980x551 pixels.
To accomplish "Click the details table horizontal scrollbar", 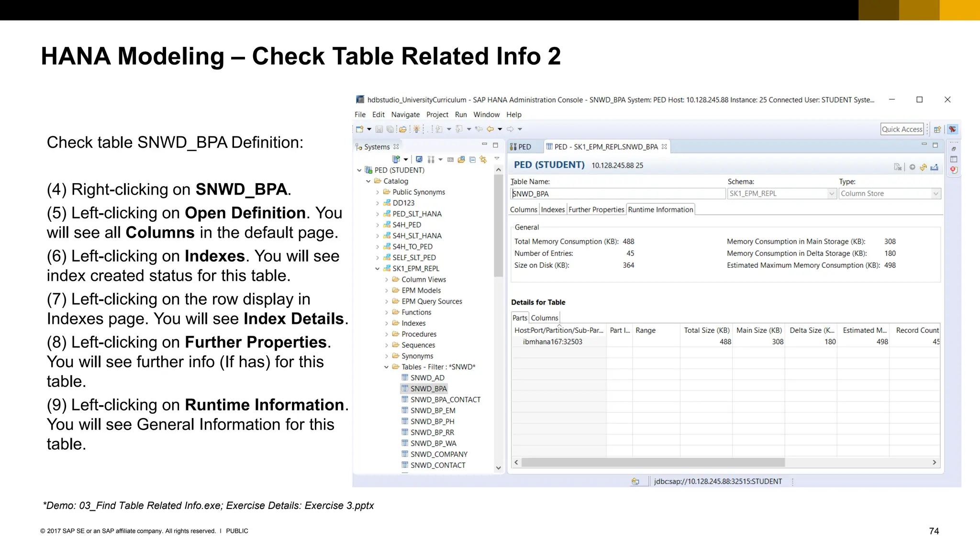I will (653, 463).
